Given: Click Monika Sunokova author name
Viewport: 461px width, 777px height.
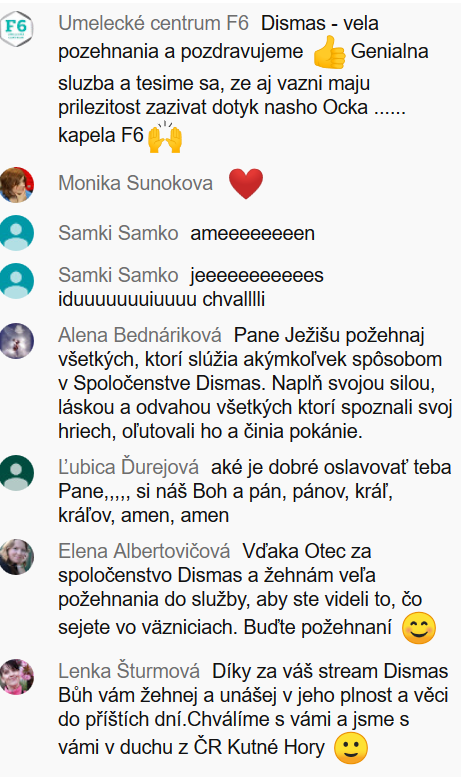Looking at the screenshot, I should pyautogui.click(x=135, y=183).
